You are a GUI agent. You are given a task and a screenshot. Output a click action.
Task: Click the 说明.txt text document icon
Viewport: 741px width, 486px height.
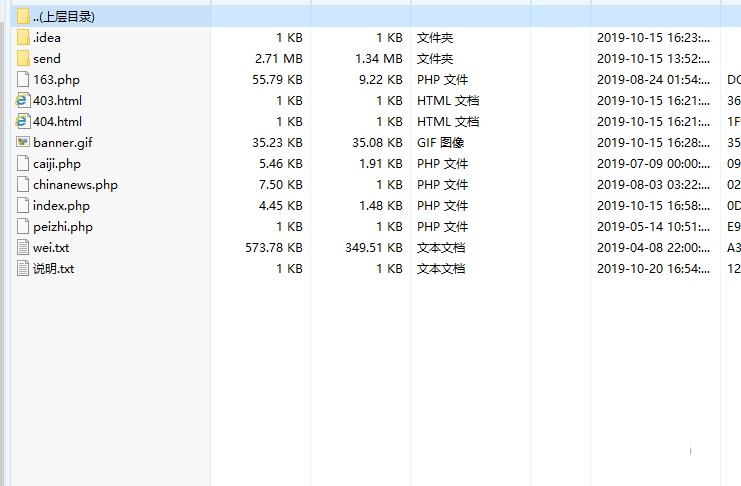pos(23,269)
